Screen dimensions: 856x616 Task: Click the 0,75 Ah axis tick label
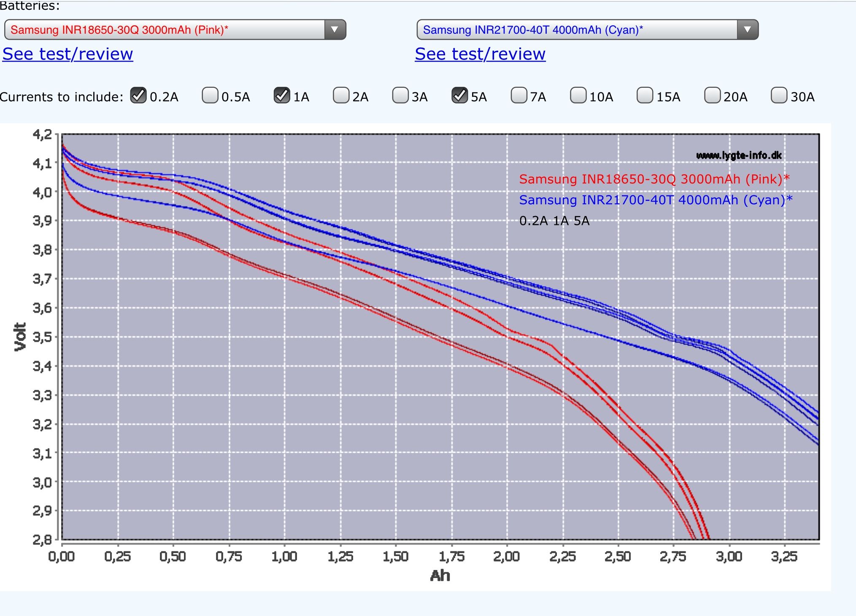pos(229,557)
